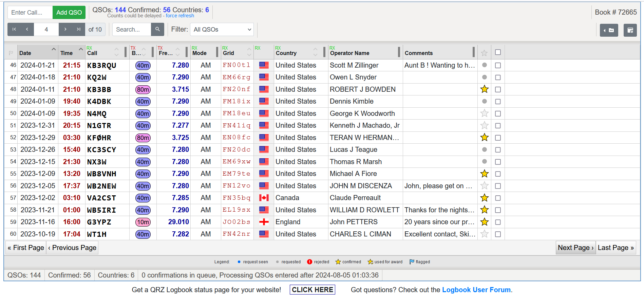Click First Page at bottom
The width and height of the screenshot is (644, 302).
pyautogui.click(x=26, y=248)
